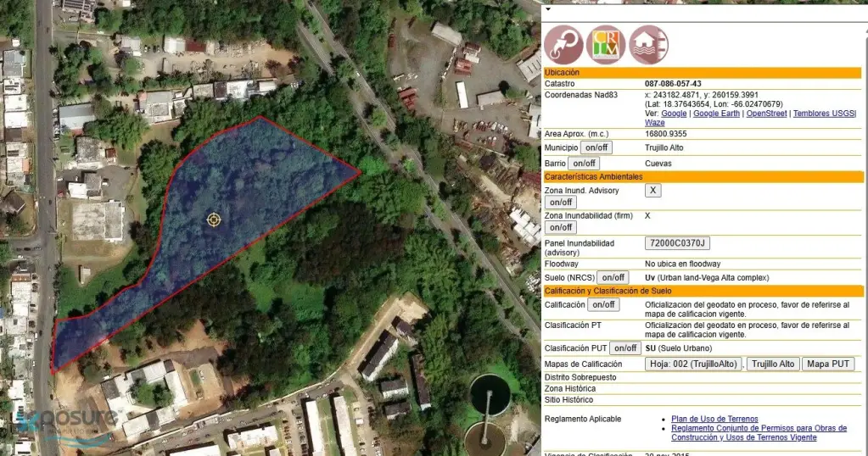Open the Google map link
Image resolution: width=868 pixels, height=456 pixels.
coord(674,114)
